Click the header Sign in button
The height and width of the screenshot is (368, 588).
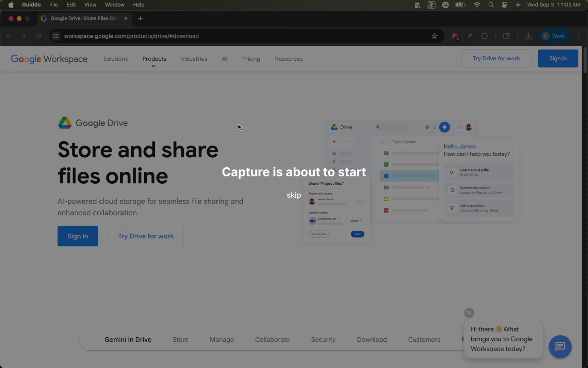558,58
